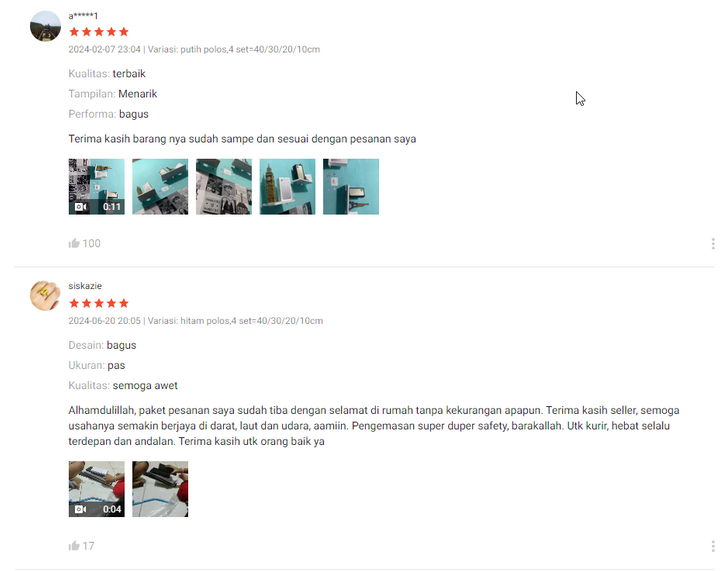This screenshot has width=726, height=571.
Task: View siskazie's second package photo
Action: coord(160,489)
